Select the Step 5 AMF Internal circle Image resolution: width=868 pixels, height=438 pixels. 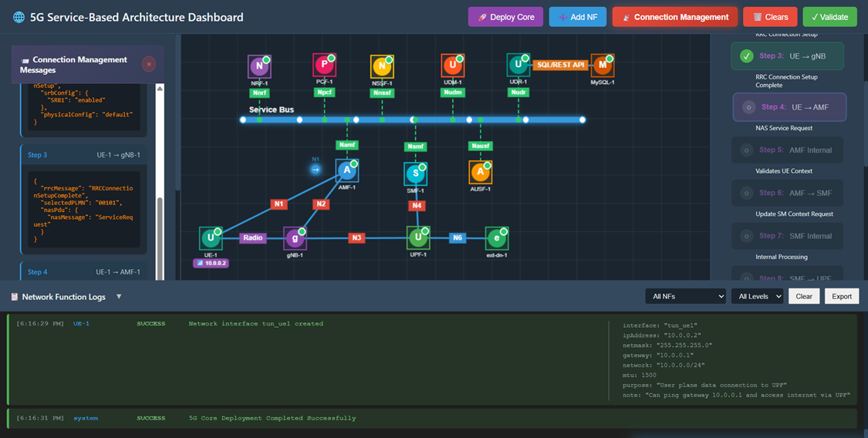(746, 150)
